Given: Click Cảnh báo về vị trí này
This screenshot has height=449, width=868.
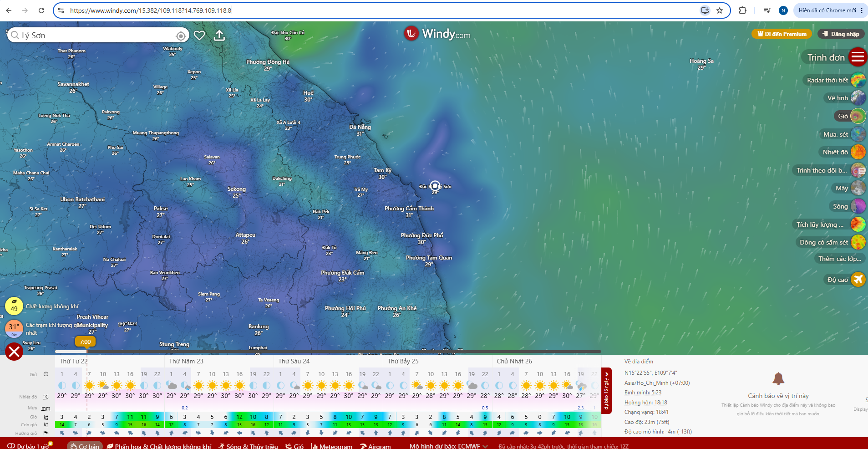Looking at the screenshot, I should (778, 396).
